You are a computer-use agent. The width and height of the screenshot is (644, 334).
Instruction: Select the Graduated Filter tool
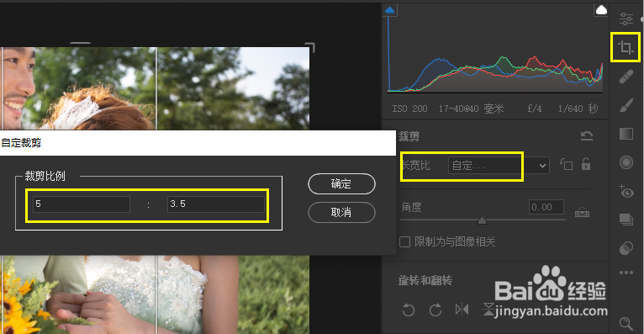click(626, 134)
